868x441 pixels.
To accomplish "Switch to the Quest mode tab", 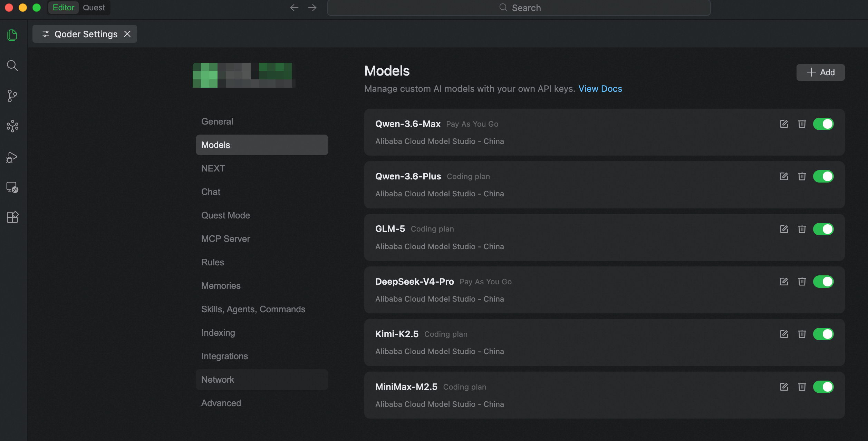I will [94, 8].
